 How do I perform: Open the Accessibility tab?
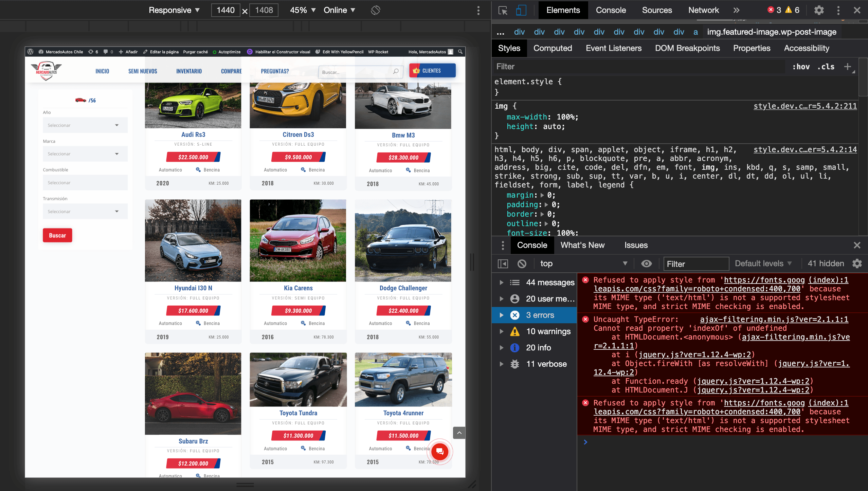click(x=806, y=48)
